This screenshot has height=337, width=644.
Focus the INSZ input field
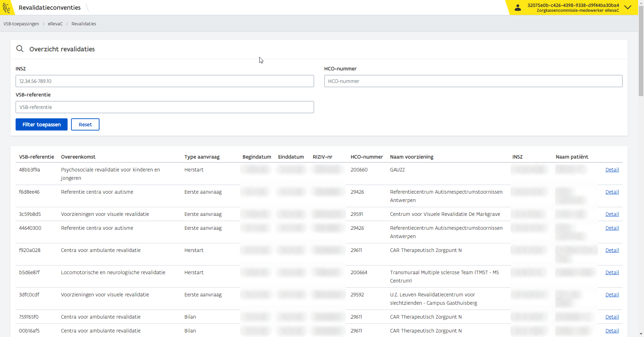click(x=165, y=81)
